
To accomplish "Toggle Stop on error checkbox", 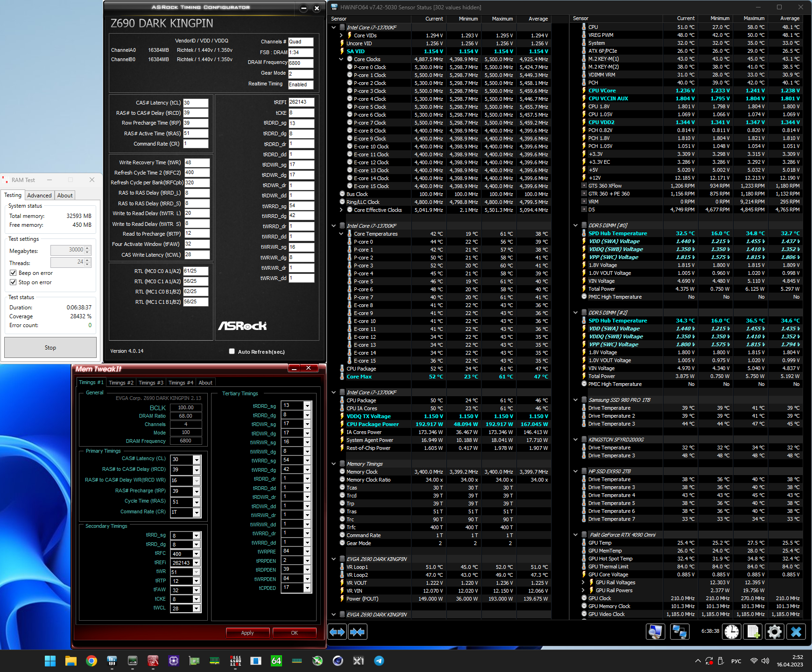I will click(x=13, y=282).
